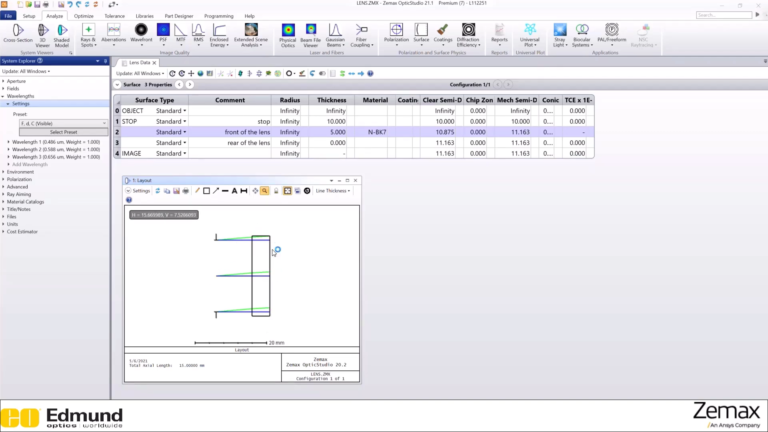This screenshot has height=432, width=768.
Task: Pin the System Explorer panel
Action: pos(105,61)
